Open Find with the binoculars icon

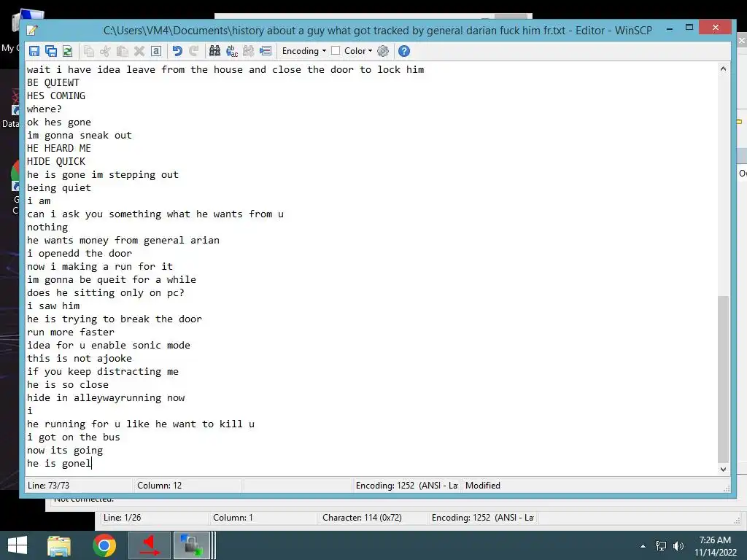click(x=215, y=51)
